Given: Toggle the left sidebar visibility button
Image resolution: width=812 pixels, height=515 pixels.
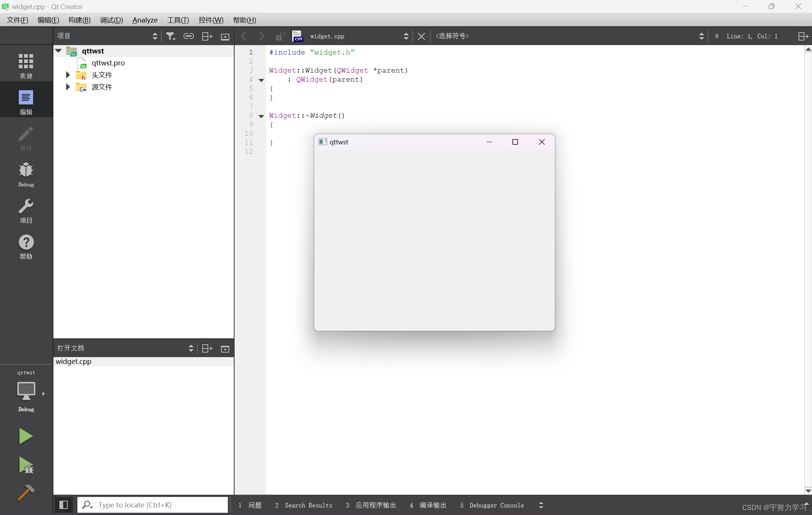Looking at the screenshot, I should (x=64, y=505).
